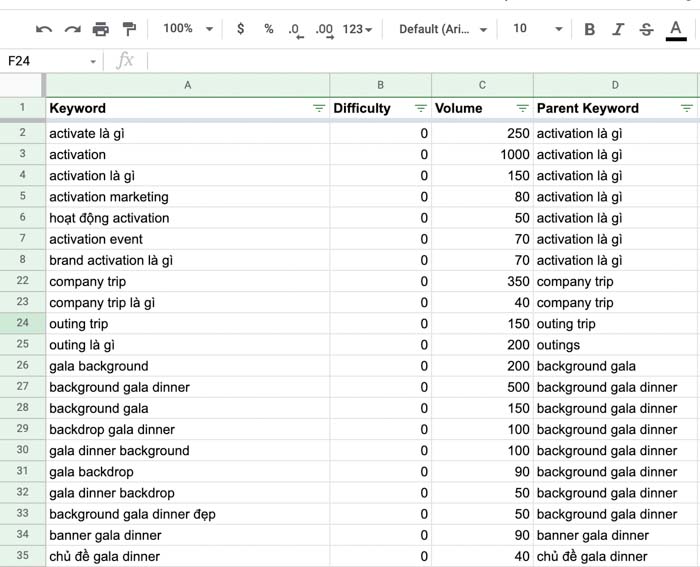Select keyword cell 'banner gala dinner' in column A

(188, 535)
